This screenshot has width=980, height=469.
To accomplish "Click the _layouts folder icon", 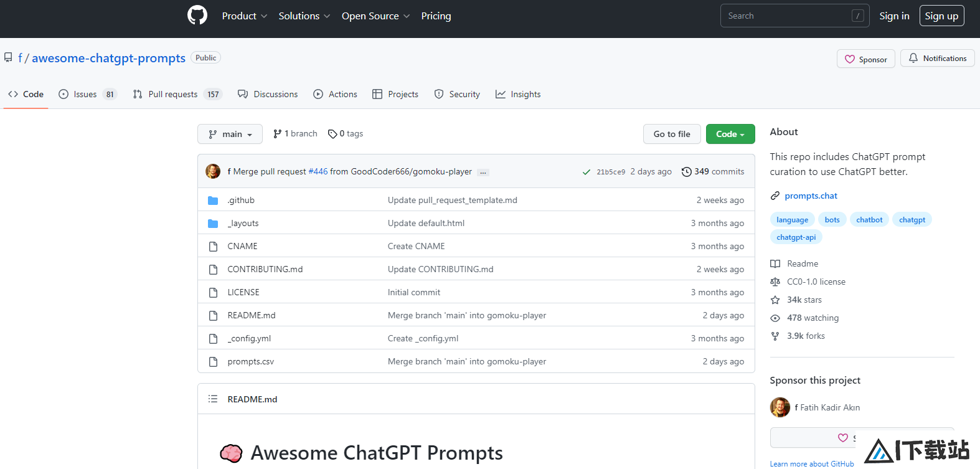I will tap(213, 224).
